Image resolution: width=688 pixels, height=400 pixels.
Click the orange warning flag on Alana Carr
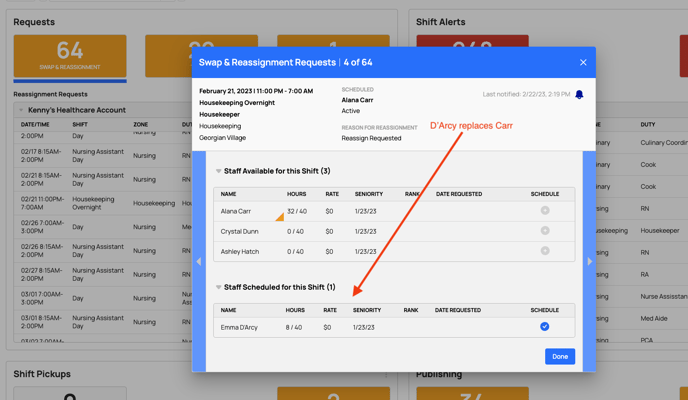point(280,217)
